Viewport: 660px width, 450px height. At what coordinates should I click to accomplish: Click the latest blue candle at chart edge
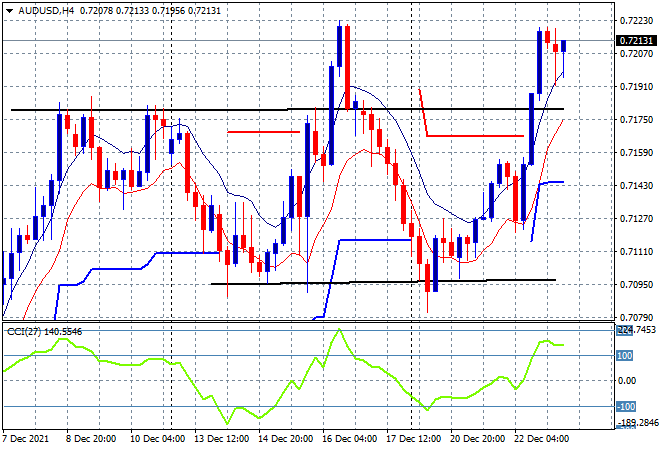pyautogui.click(x=563, y=46)
